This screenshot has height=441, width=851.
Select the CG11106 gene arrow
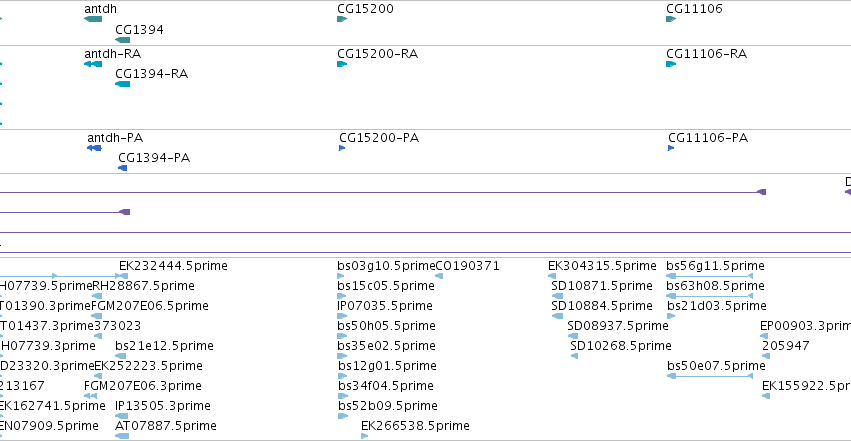(x=671, y=20)
